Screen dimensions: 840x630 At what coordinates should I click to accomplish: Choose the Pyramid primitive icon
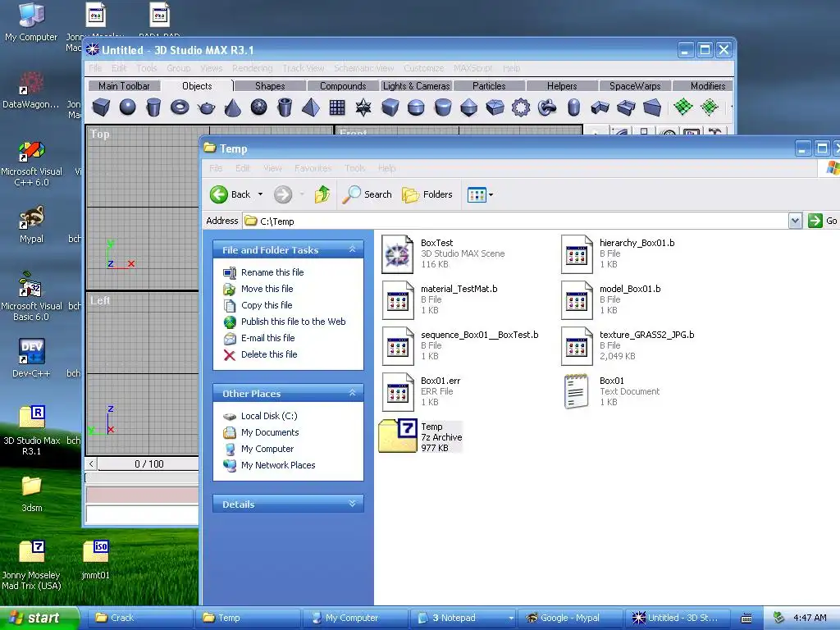tap(311, 107)
